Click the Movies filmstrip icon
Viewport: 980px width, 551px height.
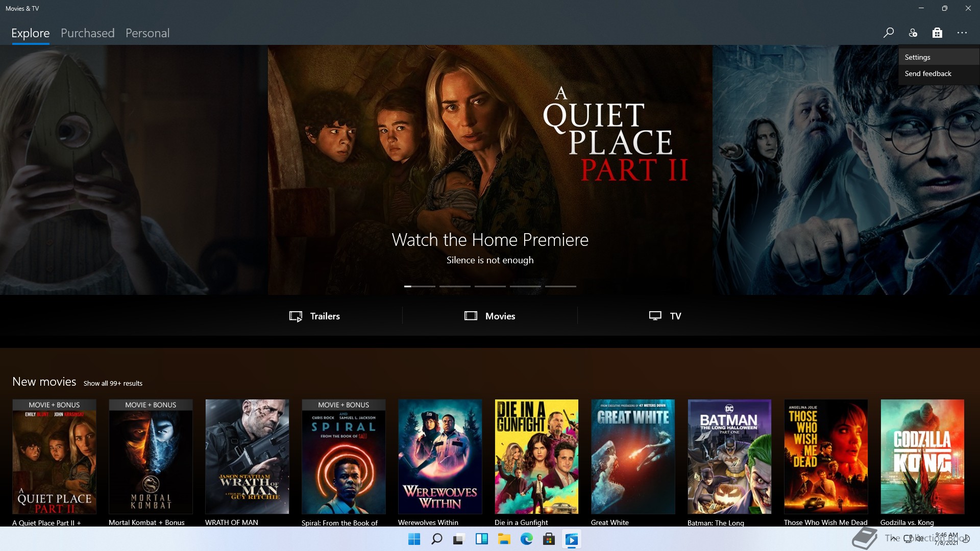click(471, 316)
